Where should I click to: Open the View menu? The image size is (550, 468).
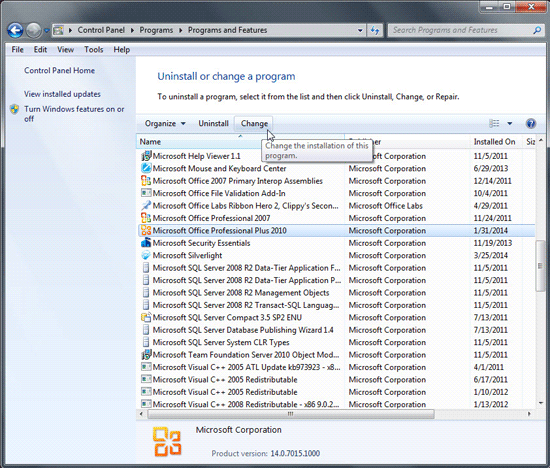(66, 50)
